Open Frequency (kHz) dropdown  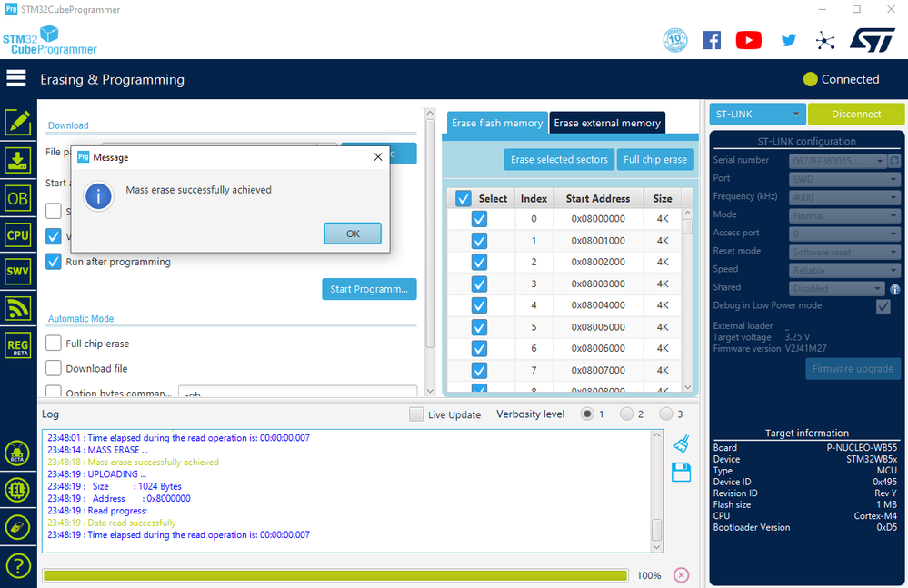[845, 197]
